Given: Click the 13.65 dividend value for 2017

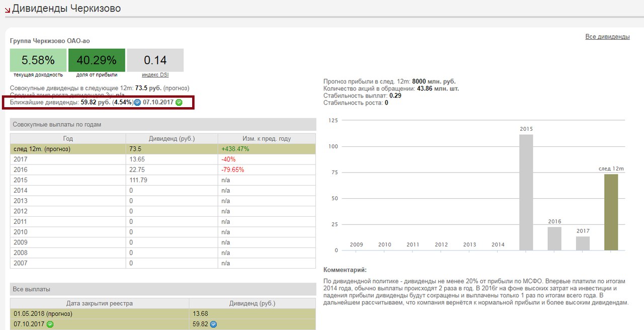Looking at the screenshot, I should [x=137, y=159].
